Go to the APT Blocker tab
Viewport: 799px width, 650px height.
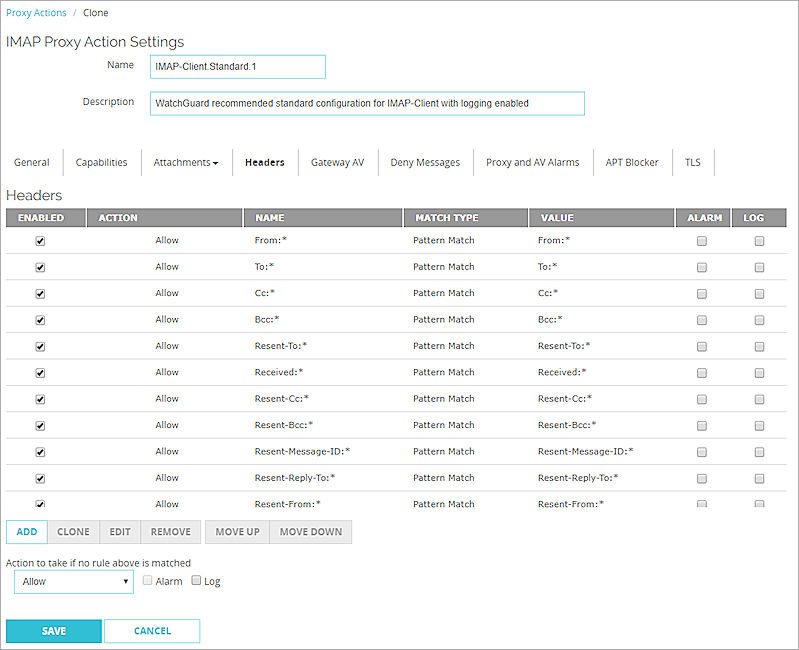(632, 162)
